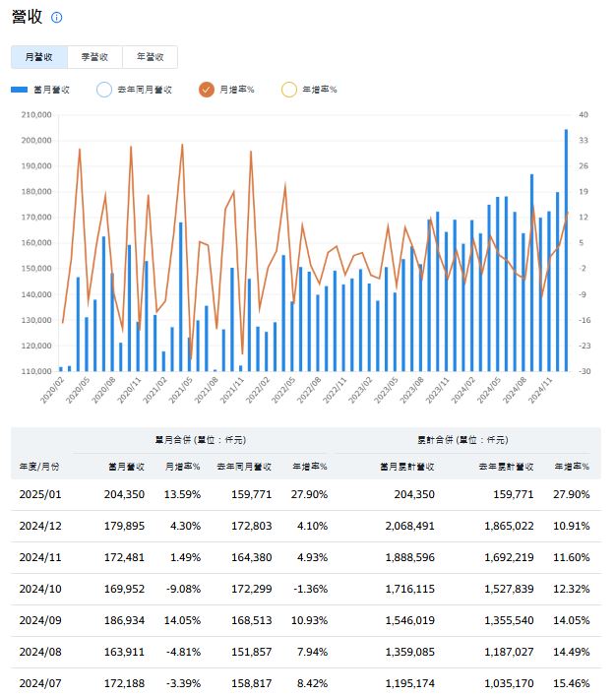Click the 13.59% monthly growth value
The width and height of the screenshot is (616, 696).
click(x=182, y=494)
